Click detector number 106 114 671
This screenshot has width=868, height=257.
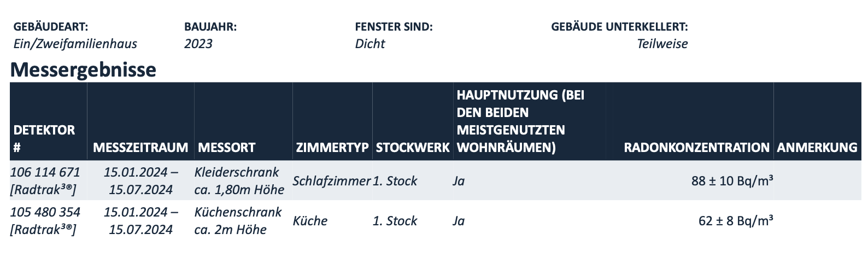(45, 172)
